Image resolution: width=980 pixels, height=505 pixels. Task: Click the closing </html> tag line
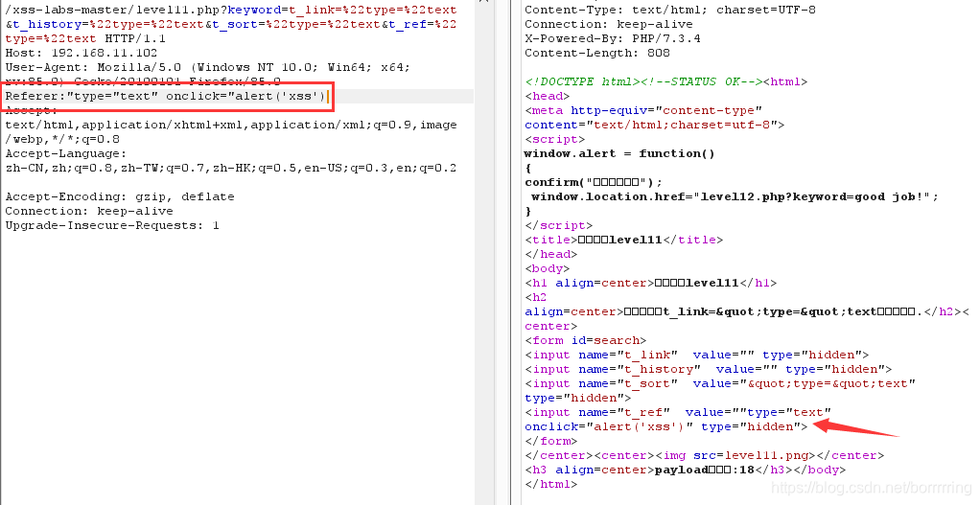click(551, 484)
